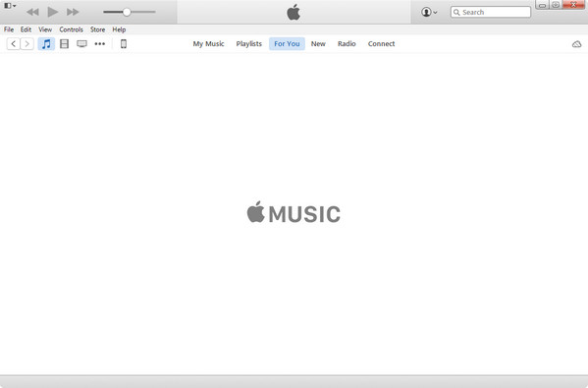Maximize the iTunes window

pos(556,5)
